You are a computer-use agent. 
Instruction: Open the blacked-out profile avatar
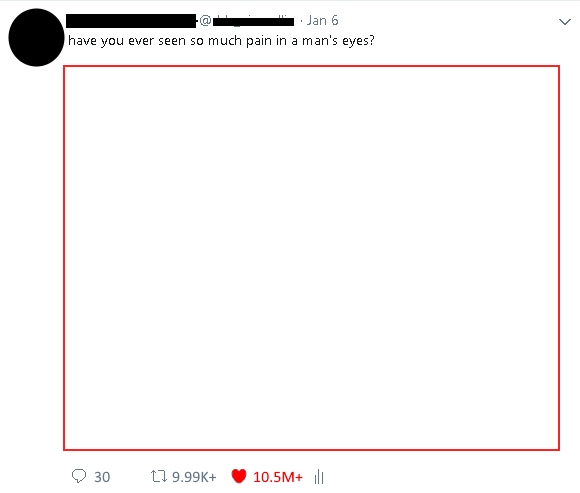pos(36,37)
